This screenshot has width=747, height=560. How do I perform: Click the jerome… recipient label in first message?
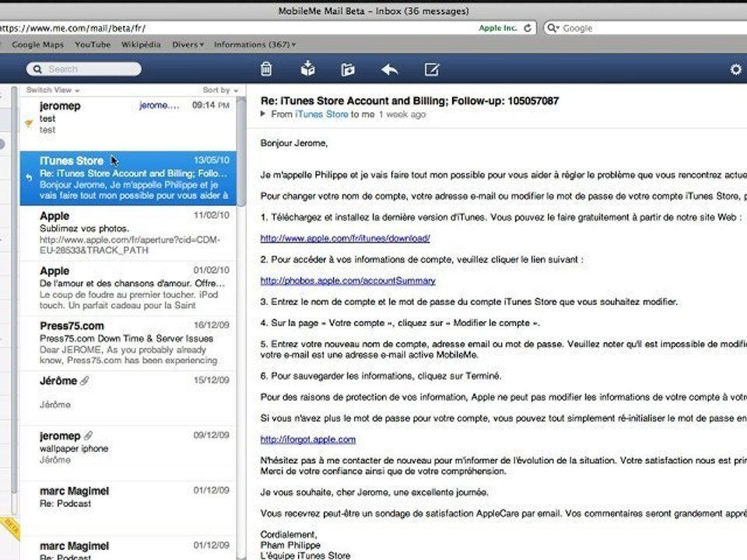click(159, 105)
